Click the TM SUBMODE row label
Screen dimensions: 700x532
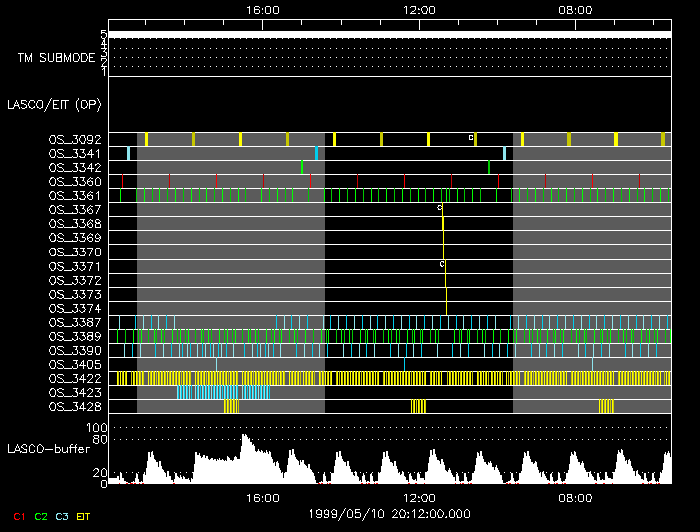pyautogui.click(x=56, y=57)
